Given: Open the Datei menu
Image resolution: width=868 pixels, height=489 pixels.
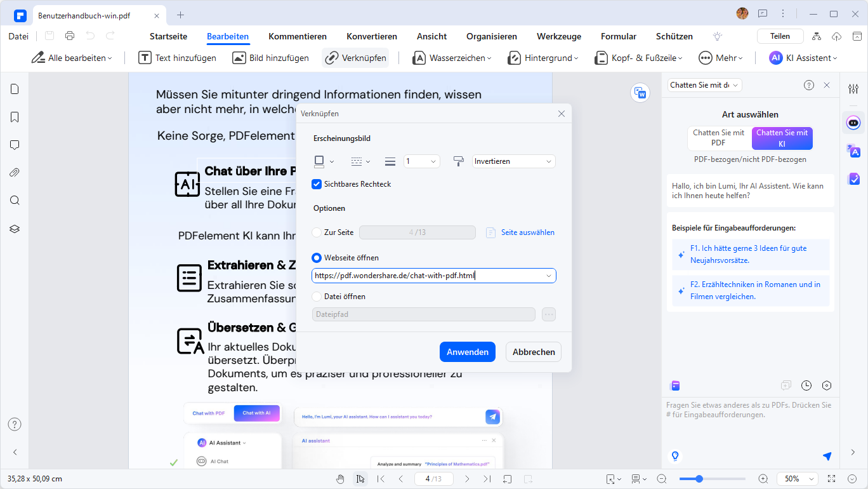Looking at the screenshot, I should (18, 36).
